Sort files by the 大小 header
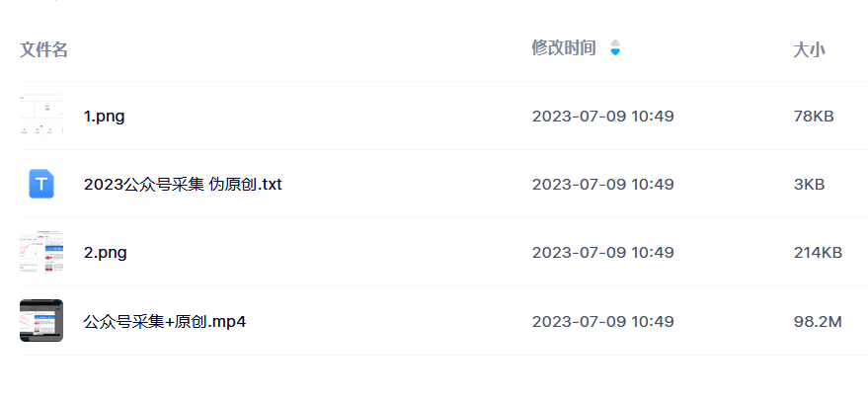The width and height of the screenshot is (868, 402). point(809,49)
